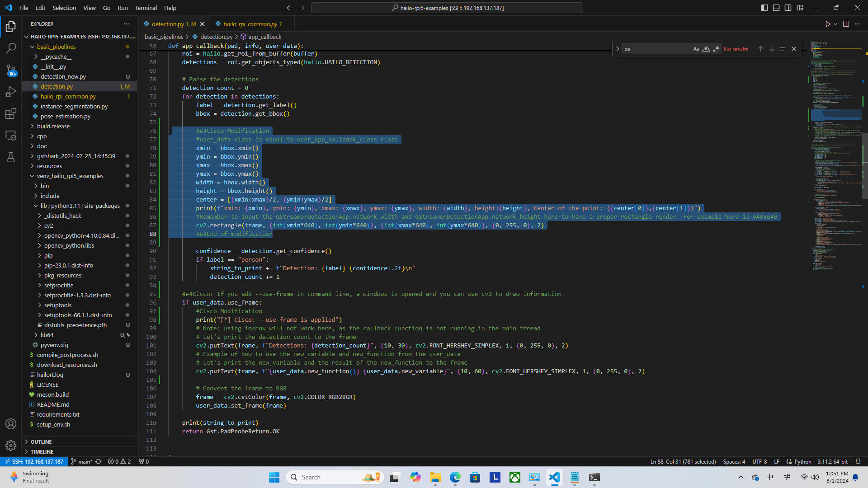The width and height of the screenshot is (868, 488).
Task: Click the Run Python File play button
Action: 827,24
